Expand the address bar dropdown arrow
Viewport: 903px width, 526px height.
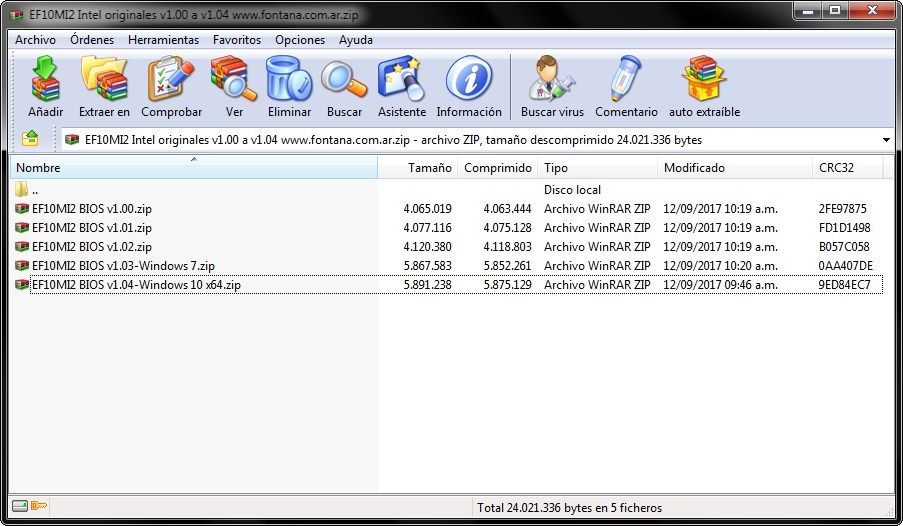(x=886, y=140)
